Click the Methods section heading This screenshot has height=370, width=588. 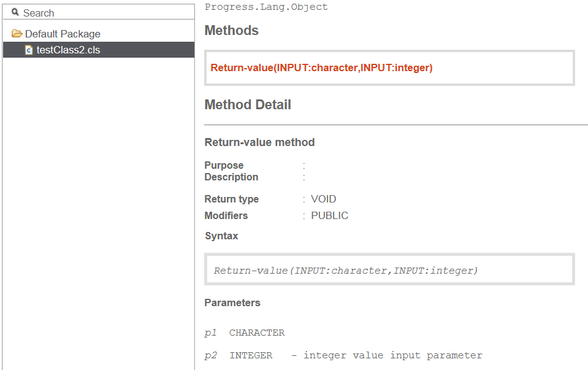pyautogui.click(x=231, y=31)
